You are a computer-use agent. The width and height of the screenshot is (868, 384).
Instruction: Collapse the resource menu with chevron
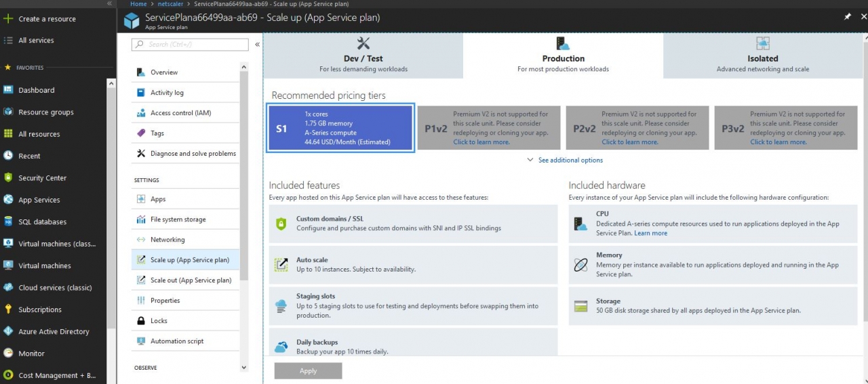coord(257,45)
